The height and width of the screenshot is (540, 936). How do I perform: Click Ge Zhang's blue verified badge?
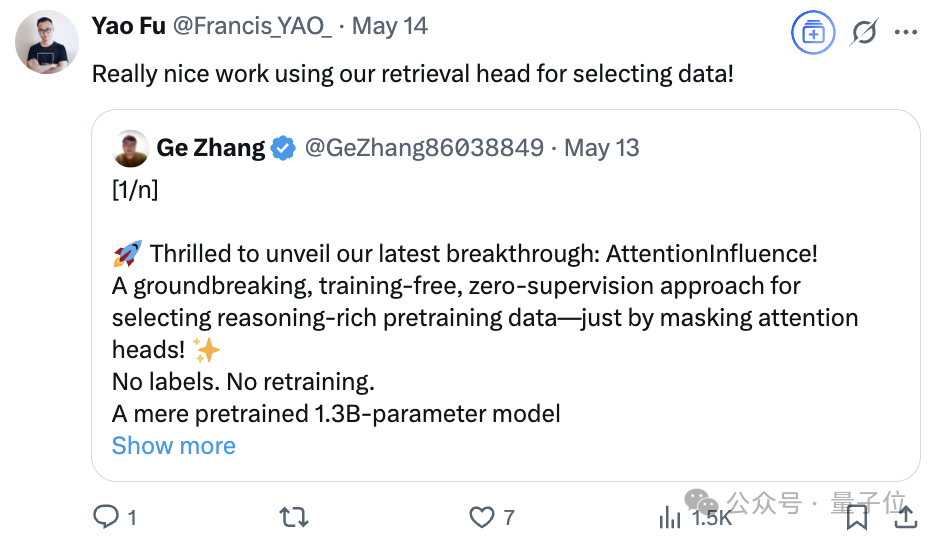point(283,148)
